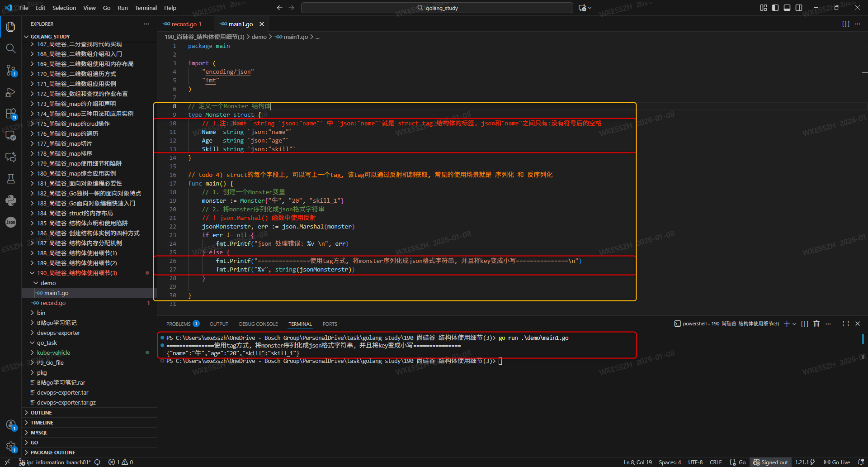Open the Terminal menu

pyautogui.click(x=146, y=8)
